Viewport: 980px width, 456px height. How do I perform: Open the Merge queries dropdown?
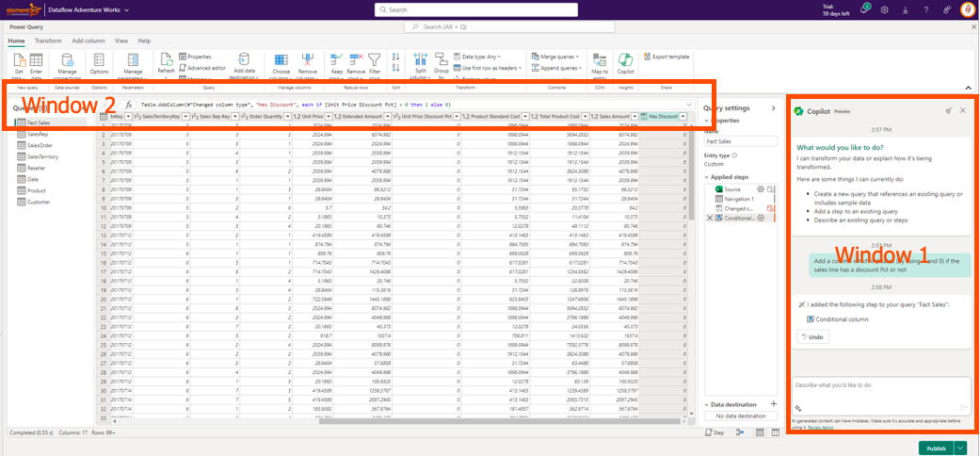[555, 57]
